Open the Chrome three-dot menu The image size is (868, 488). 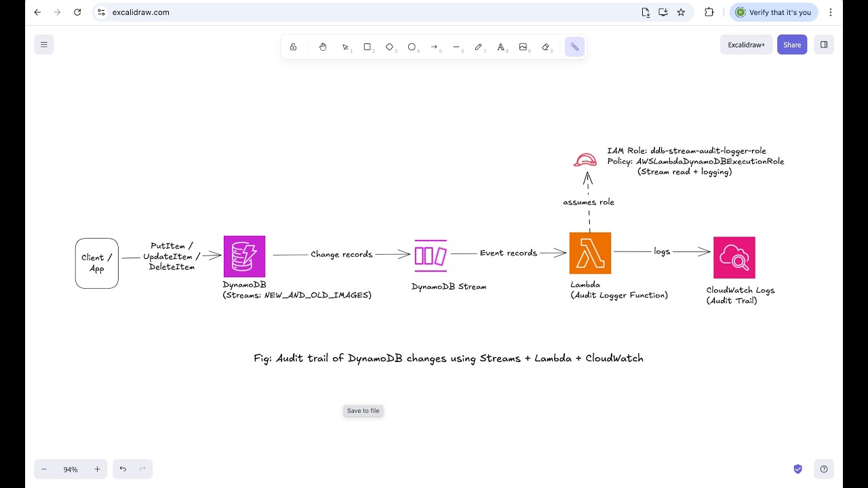[831, 12]
